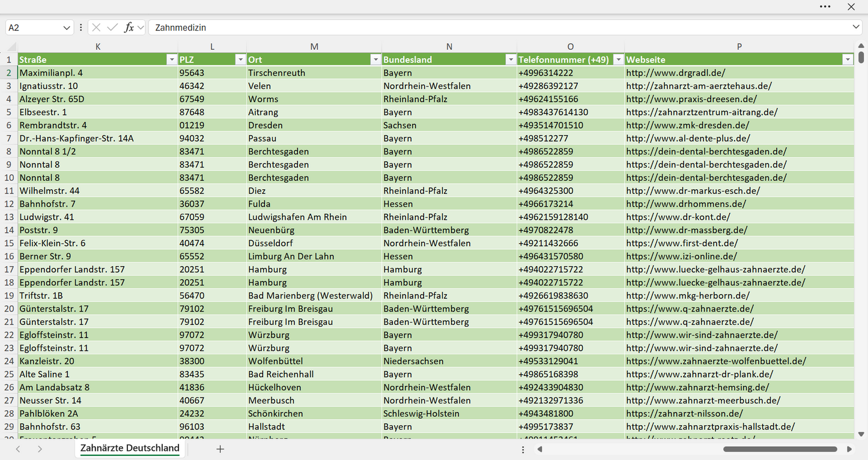Expand the Name Box dropdown arrow
Screen dimensions: 868x460
click(66, 28)
